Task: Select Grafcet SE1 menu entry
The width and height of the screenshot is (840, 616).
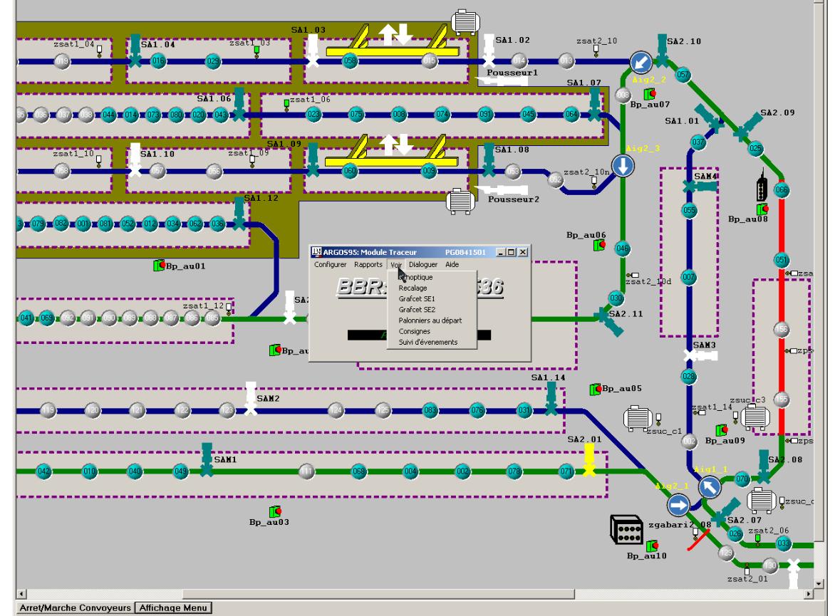Action: point(432,299)
